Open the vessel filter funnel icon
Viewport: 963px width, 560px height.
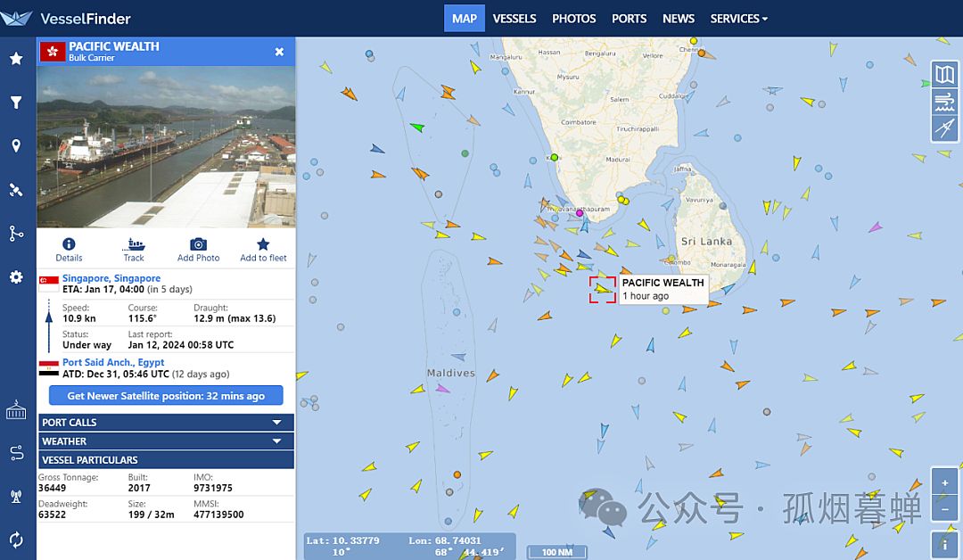(16, 103)
